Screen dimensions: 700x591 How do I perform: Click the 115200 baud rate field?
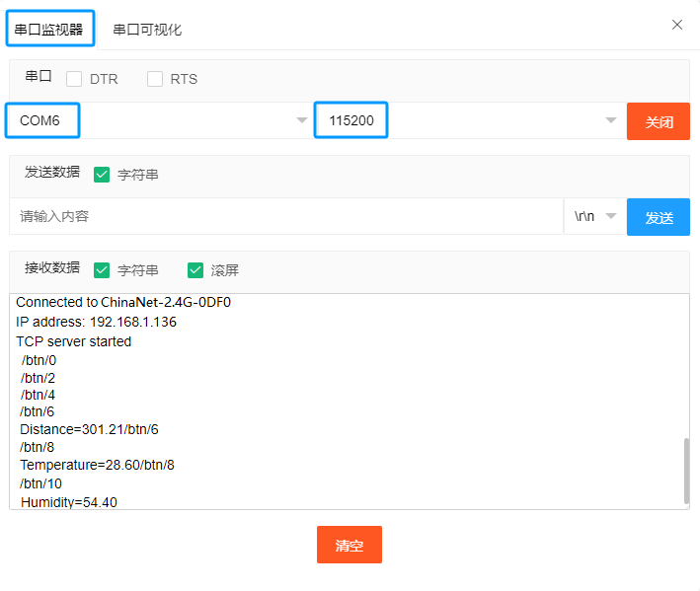pos(454,120)
